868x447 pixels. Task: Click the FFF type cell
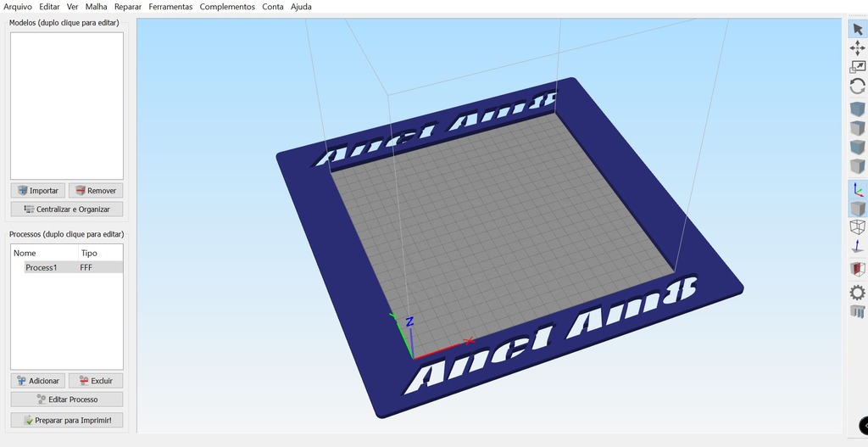coord(86,267)
